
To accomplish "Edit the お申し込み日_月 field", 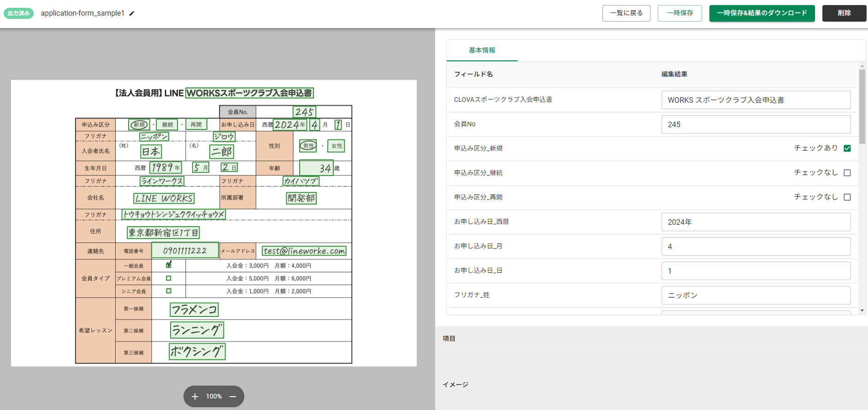I will tap(756, 246).
